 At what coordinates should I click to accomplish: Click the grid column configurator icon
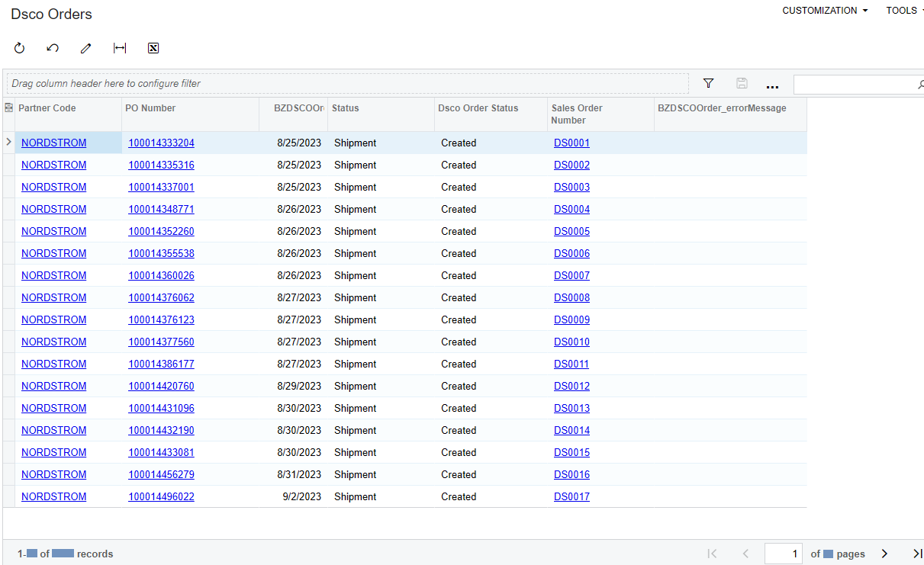(x=8, y=108)
